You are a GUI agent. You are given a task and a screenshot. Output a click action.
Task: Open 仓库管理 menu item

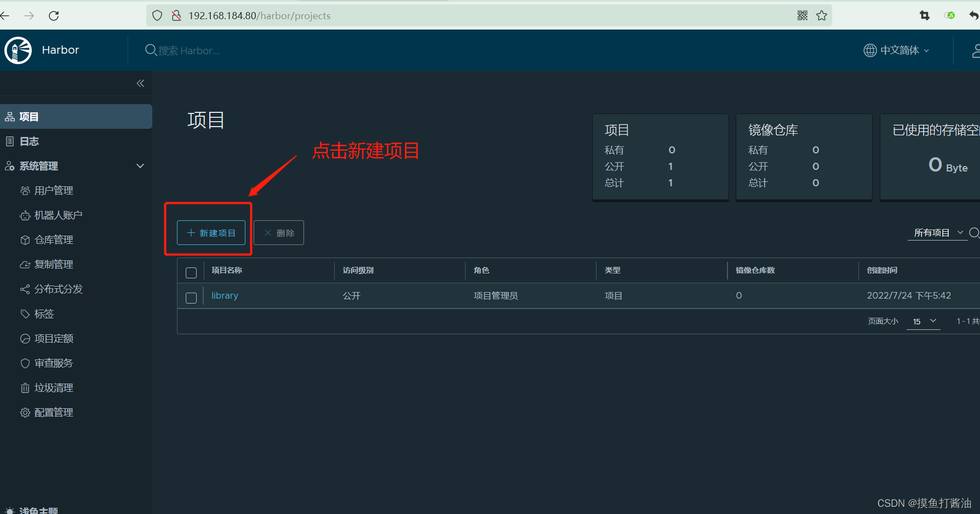coord(54,240)
